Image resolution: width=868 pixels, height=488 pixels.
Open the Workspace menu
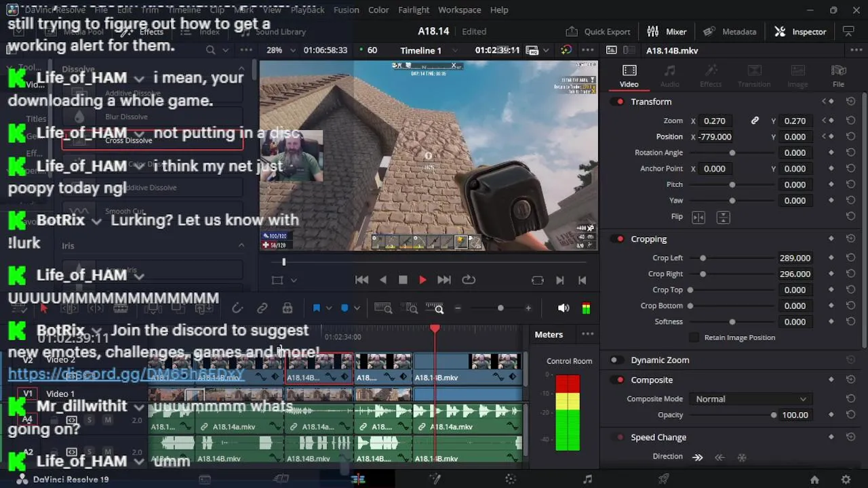click(x=459, y=9)
